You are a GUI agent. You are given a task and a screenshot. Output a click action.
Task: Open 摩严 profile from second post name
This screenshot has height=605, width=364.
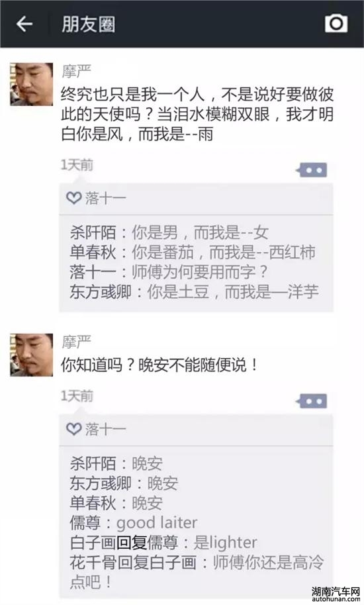76,342
